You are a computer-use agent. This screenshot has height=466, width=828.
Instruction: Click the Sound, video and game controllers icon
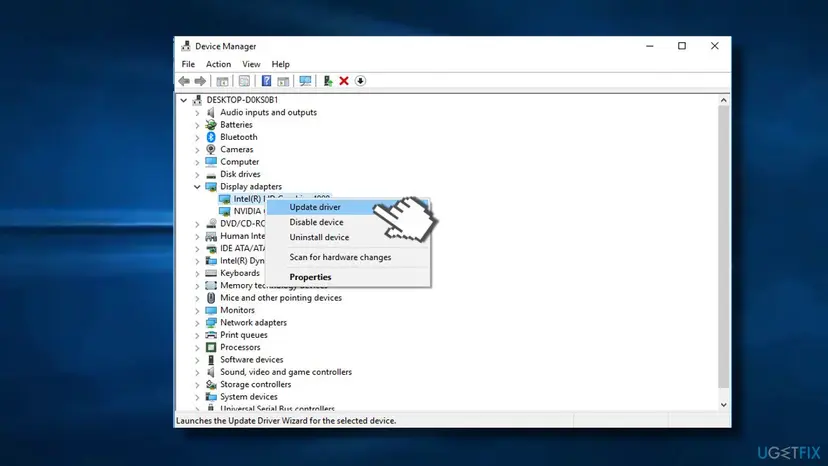211,372
